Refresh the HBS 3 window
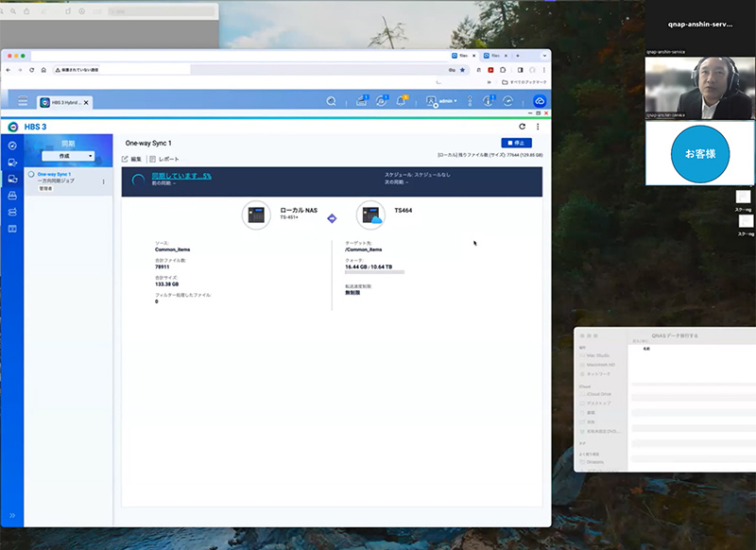 tap(523, 127)
